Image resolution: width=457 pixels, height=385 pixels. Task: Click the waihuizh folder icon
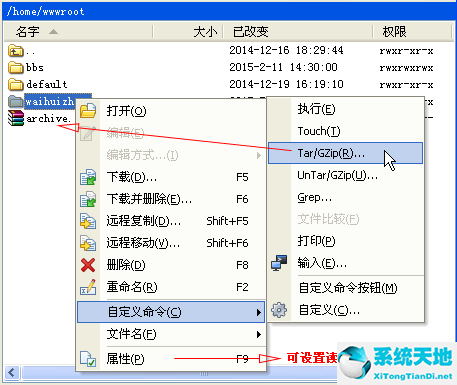tap(15, 101)
